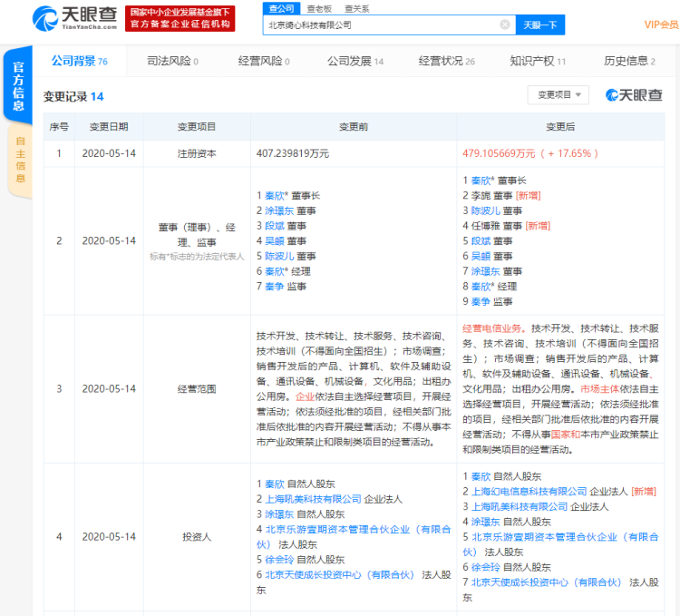This screenshot has height=616, width=680.
Task: Clear the search box with the X icon
Action: point(505,24)
